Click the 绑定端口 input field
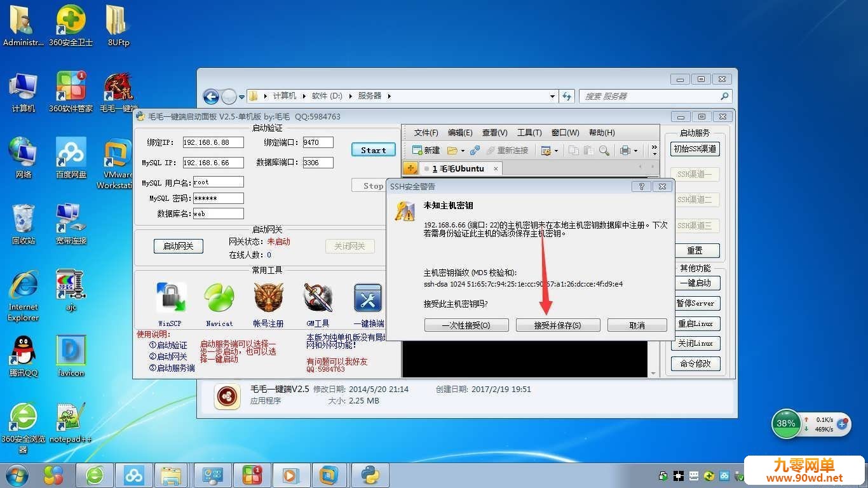868x488 pixels. tap(318, 142)
